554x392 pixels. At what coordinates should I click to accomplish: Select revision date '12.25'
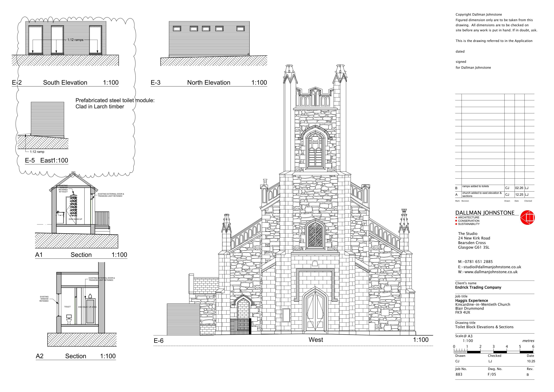point(519,195)
